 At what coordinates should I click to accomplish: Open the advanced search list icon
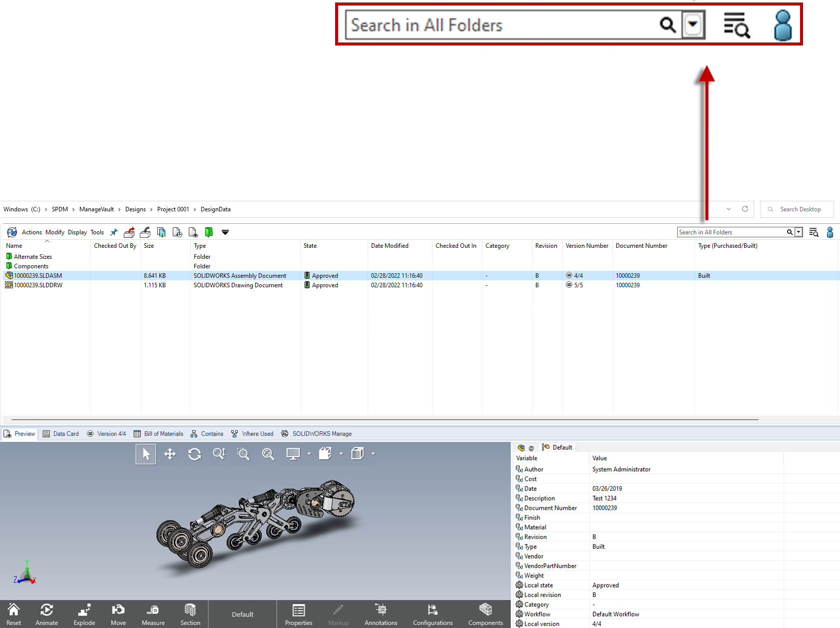814,232
